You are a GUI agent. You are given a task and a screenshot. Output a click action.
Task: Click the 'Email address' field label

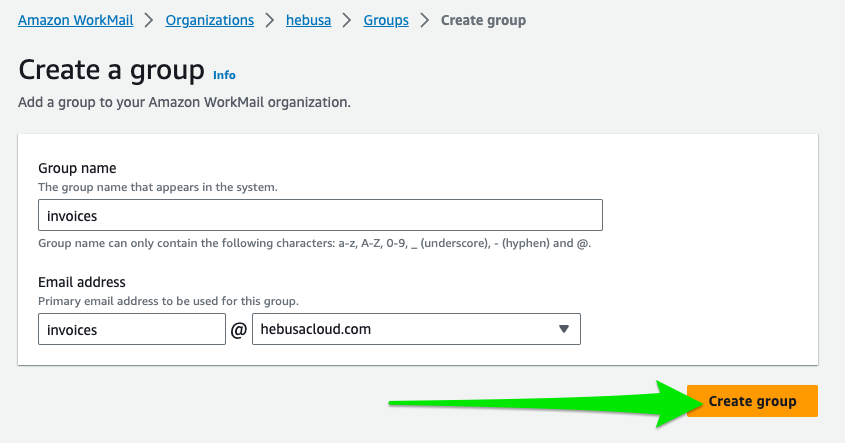coord(81,283)
